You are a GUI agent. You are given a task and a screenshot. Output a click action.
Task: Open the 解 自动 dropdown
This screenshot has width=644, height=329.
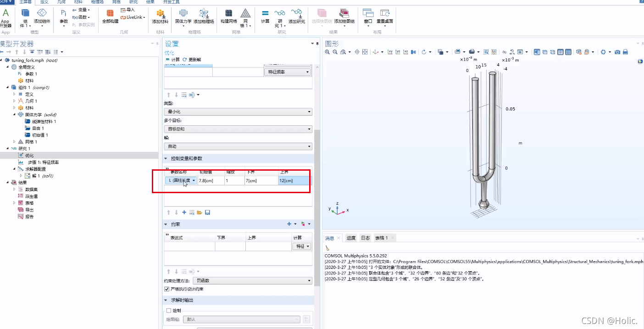coord(238,146)
